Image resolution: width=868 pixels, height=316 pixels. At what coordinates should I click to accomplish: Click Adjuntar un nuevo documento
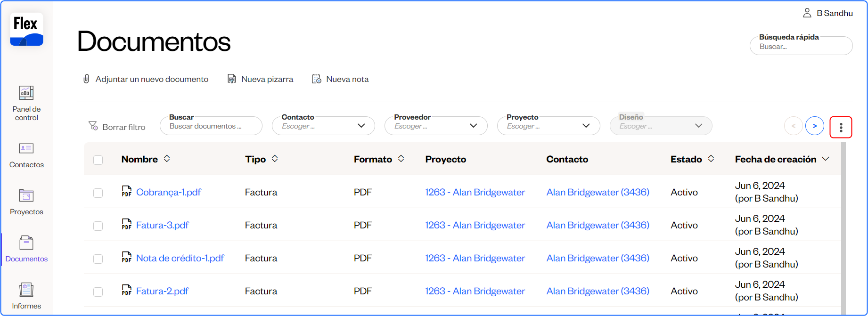(x=152, y=79)
